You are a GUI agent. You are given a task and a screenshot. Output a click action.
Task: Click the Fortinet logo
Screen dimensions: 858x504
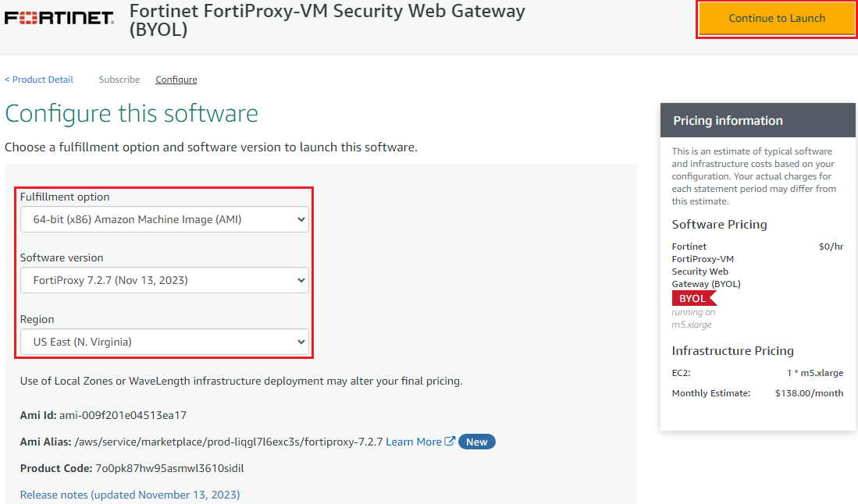59,18
